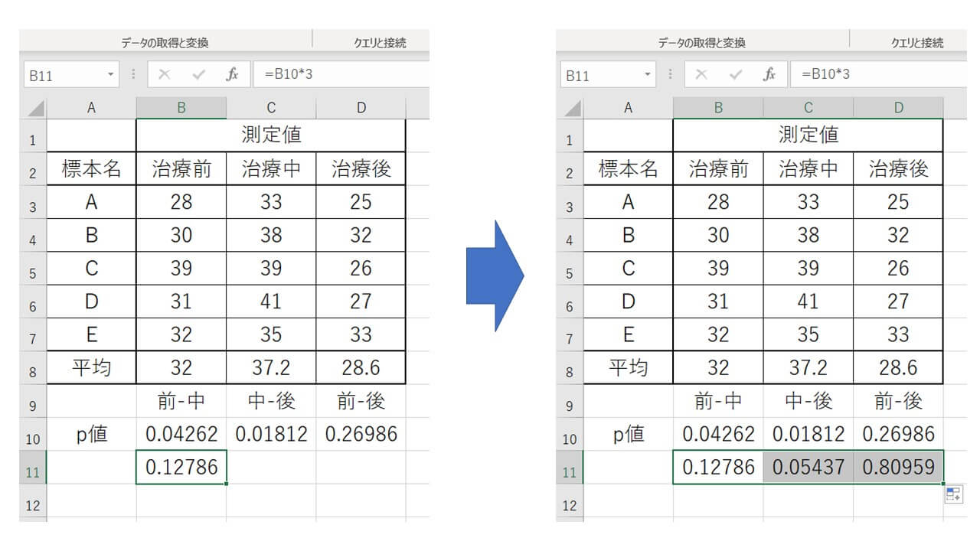This screenshot has height=551, width=980.
Task: Select cell containing 0.05437 in the right sheet
Action: [808, 467]
